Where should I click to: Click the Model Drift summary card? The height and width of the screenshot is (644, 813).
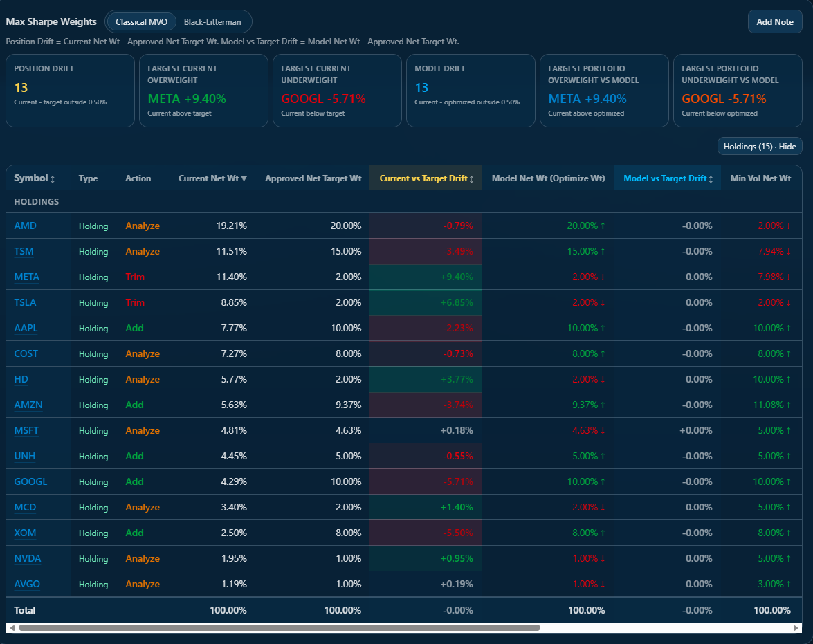[x=471, y=90]
